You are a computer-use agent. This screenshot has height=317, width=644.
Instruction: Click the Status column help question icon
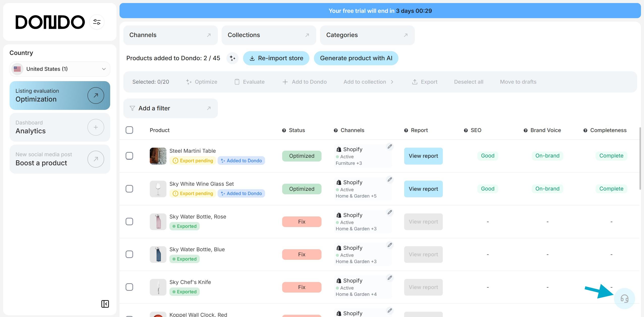point(284,130)
